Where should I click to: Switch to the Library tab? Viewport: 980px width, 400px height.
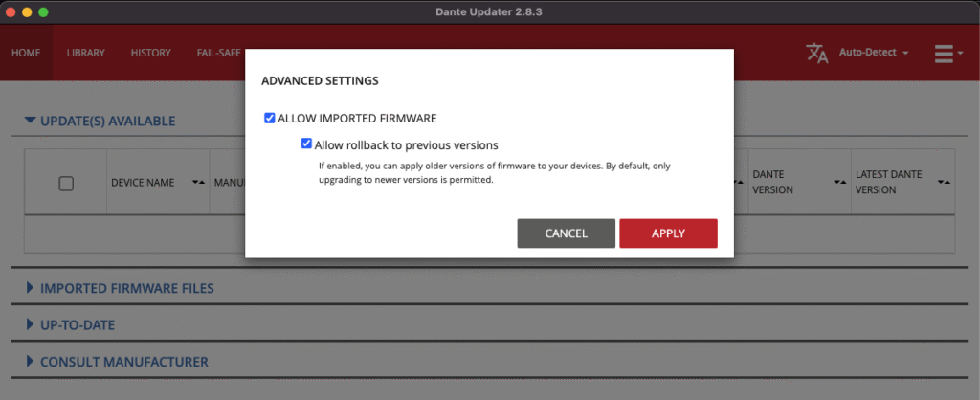(86, 53)
